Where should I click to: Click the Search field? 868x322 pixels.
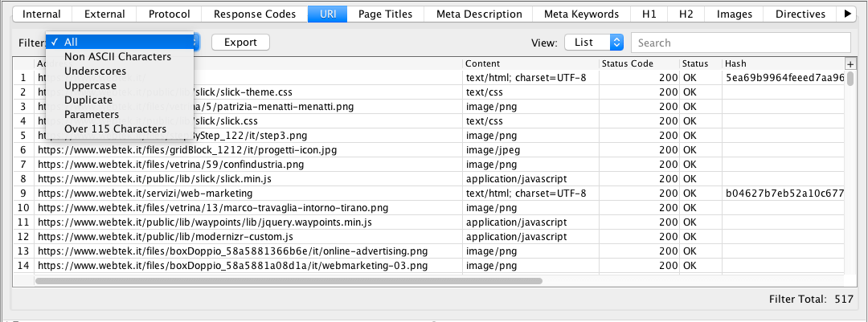[x=741, y=43]
